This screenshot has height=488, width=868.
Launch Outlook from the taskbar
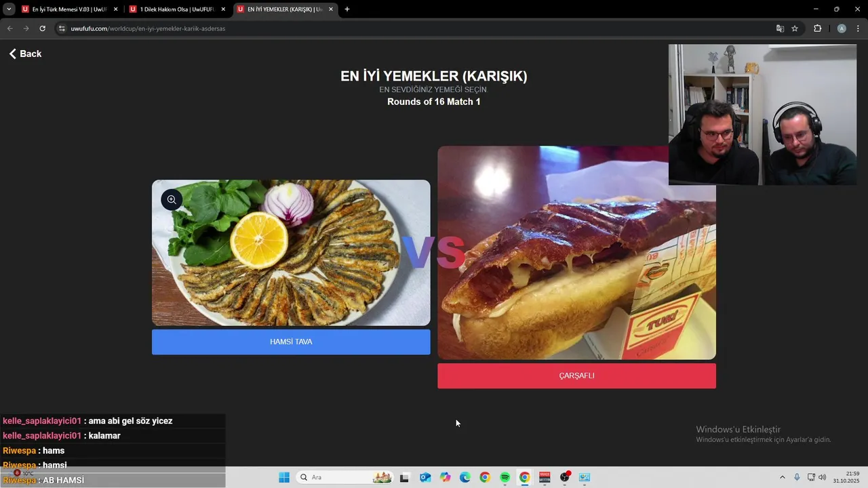pos(425,477)
